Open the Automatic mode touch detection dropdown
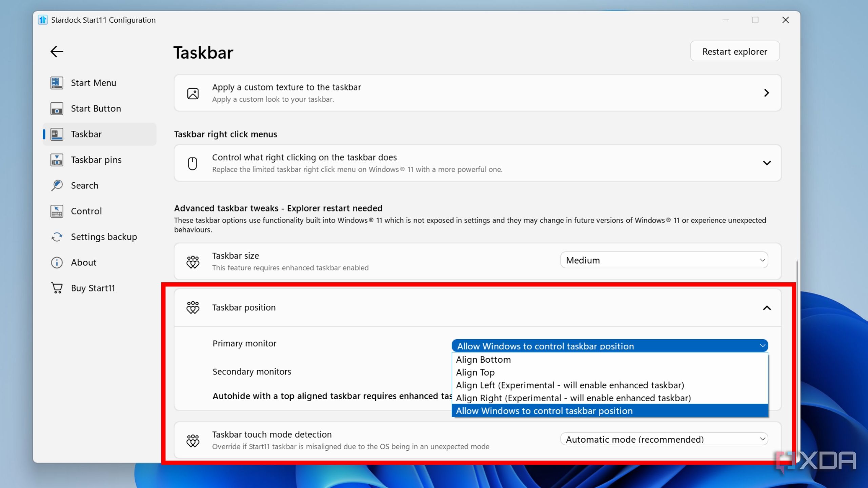The width and height of the screenshot is (868, 488). [664, 439]
